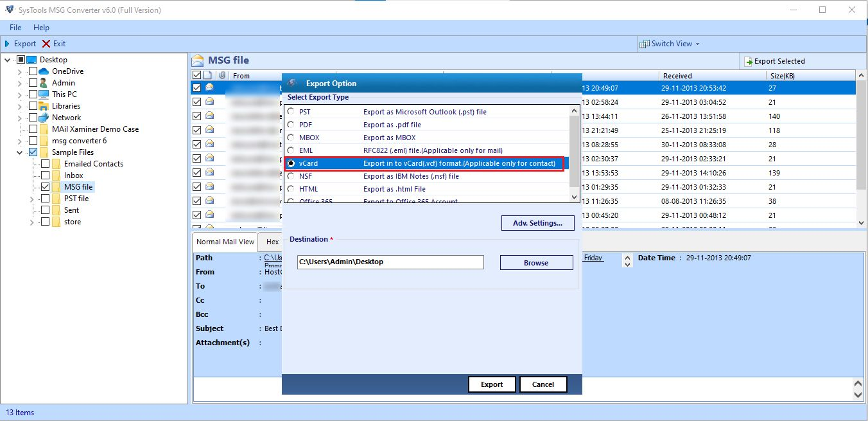Click the red Exit toolbar icon
Screen dimensions: 868x421
pyautogui.click(x=46, y=44)
